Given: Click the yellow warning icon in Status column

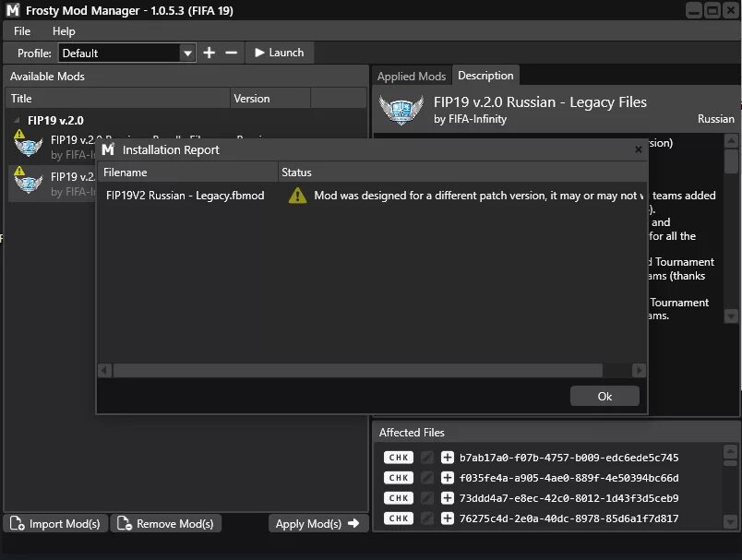Looking at the screenshot, I should [297, 196].
